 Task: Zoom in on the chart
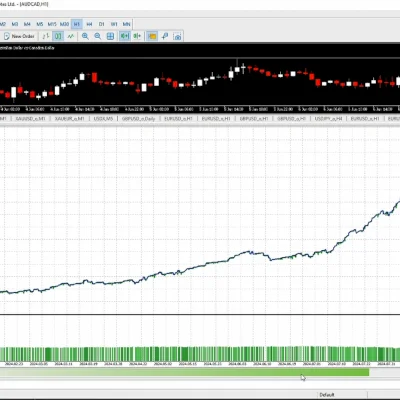click(x=85, y=36)
